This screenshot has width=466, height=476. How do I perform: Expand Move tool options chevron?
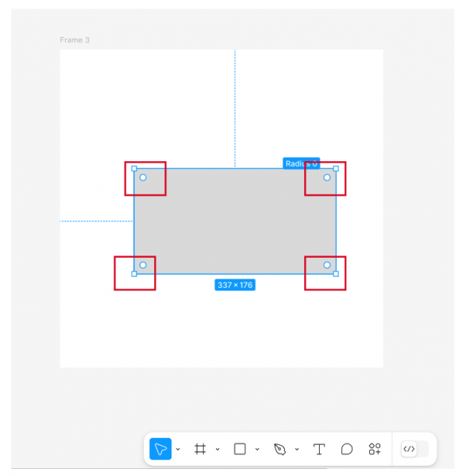pyautogui.click(x=178, y=449)
